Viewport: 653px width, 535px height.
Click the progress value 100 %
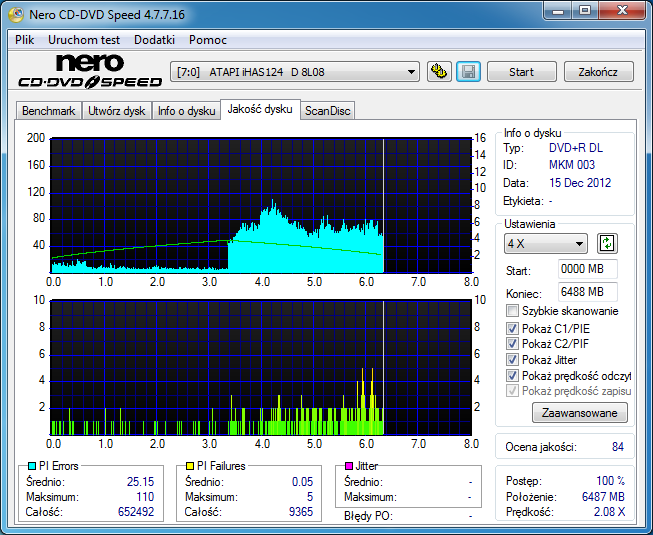coord(611,481)
